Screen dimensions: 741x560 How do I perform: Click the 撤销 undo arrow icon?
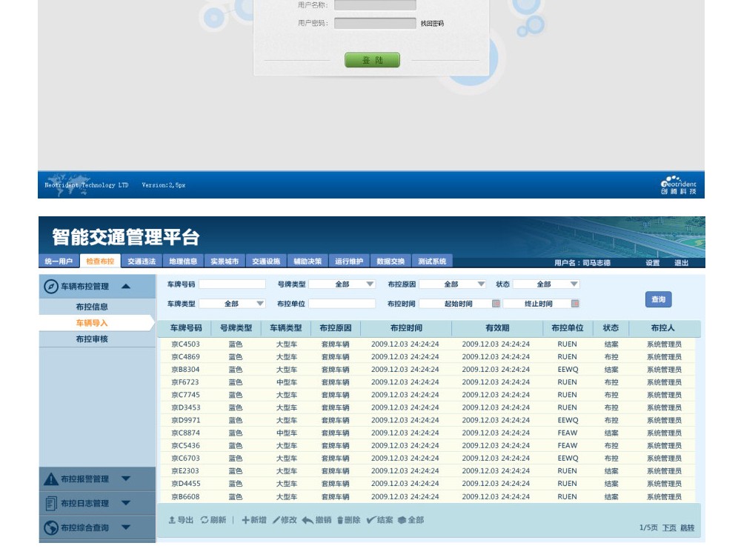(x=308, y=520)
